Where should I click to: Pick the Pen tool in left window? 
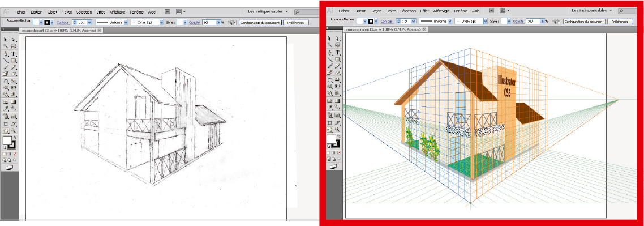tap(6, 53)
